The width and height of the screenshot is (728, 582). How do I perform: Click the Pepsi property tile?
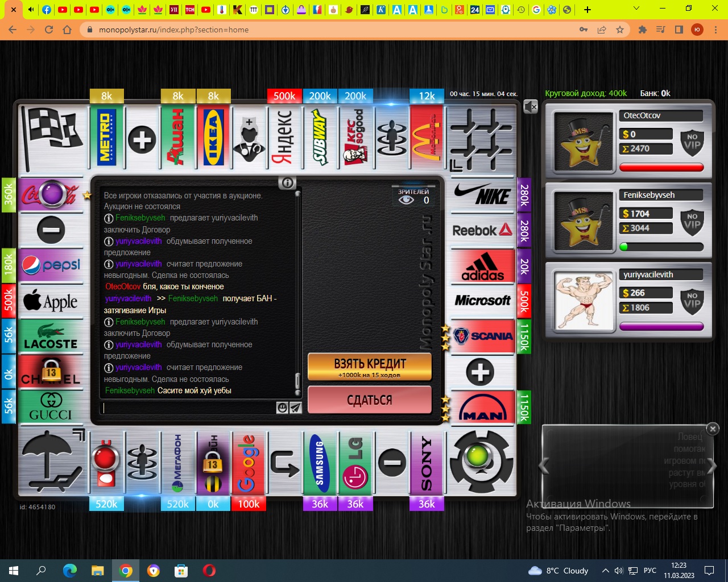tap(50, 266)
